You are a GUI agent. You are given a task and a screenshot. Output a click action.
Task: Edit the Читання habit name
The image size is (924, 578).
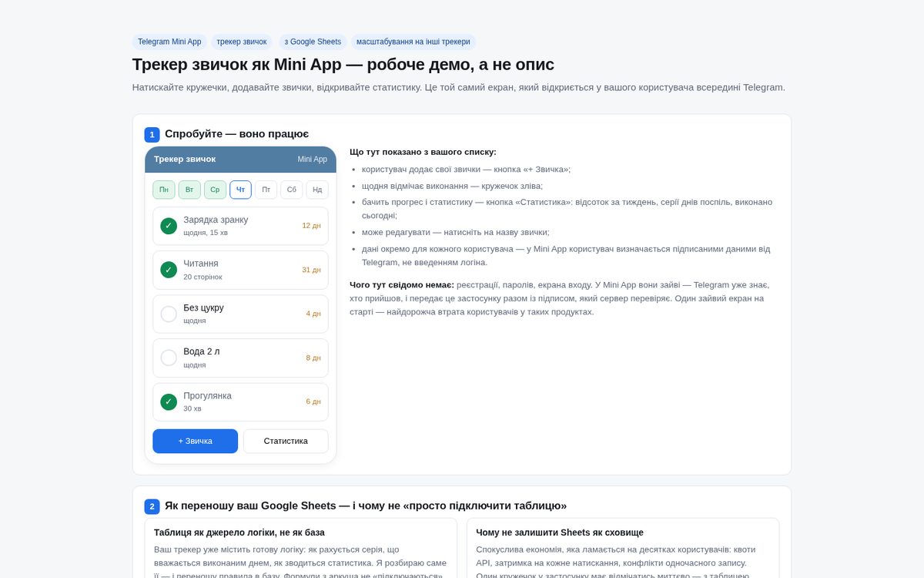[x=200, y=264]
